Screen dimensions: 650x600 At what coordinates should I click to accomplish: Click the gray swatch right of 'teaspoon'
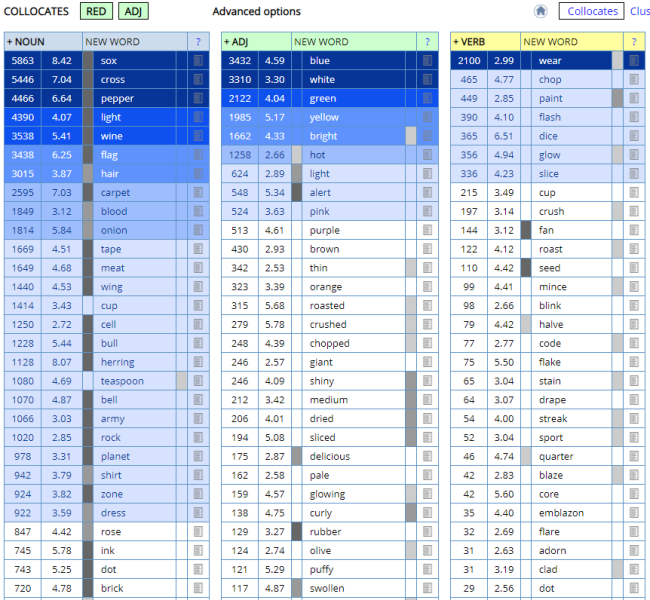182,381
